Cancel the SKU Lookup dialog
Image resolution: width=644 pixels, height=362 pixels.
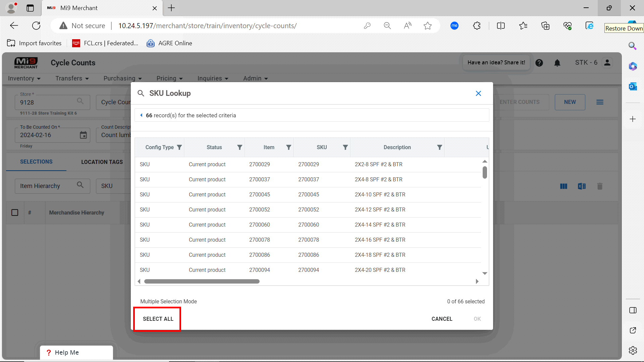442,319
